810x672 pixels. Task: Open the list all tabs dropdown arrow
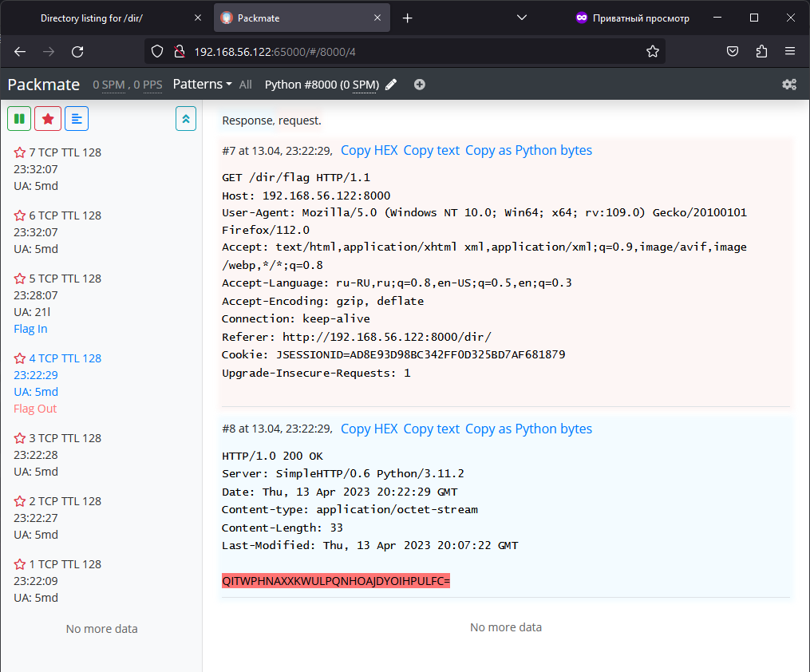point(522,18)
